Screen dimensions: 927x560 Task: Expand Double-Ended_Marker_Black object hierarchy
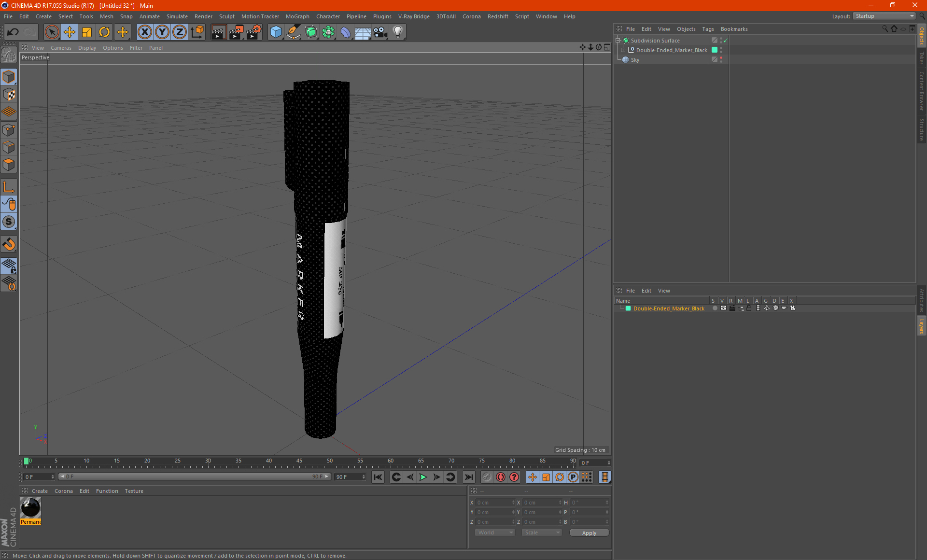[x=623, y=50]
